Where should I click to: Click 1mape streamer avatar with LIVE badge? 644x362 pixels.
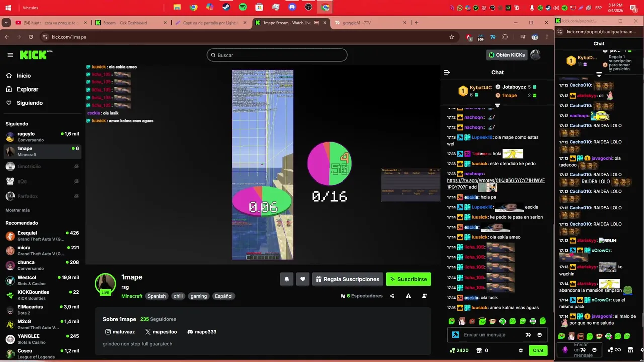tap(105, 284)
